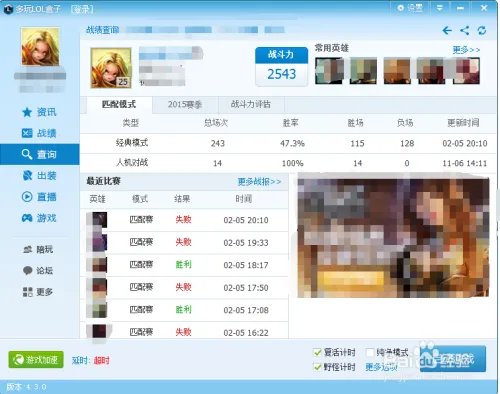Click the big blue button at bottom right
This screenshot has width=500, height=394.
453,359
